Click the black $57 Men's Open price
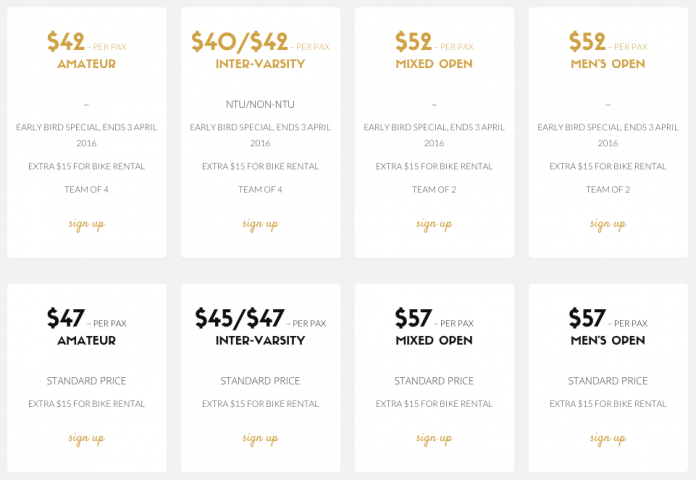696x480 pixels. click(x=587, y=318)
